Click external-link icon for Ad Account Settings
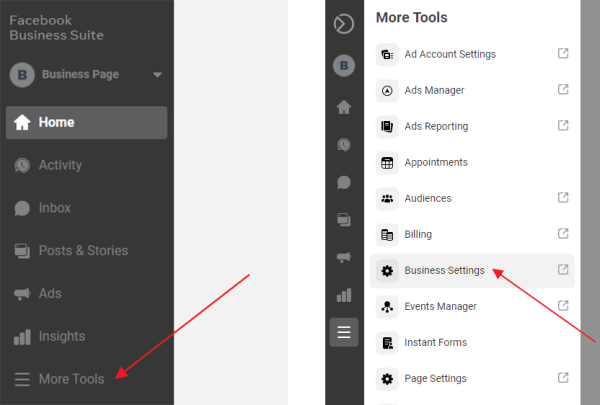600x405 pixels. [563, 53]
